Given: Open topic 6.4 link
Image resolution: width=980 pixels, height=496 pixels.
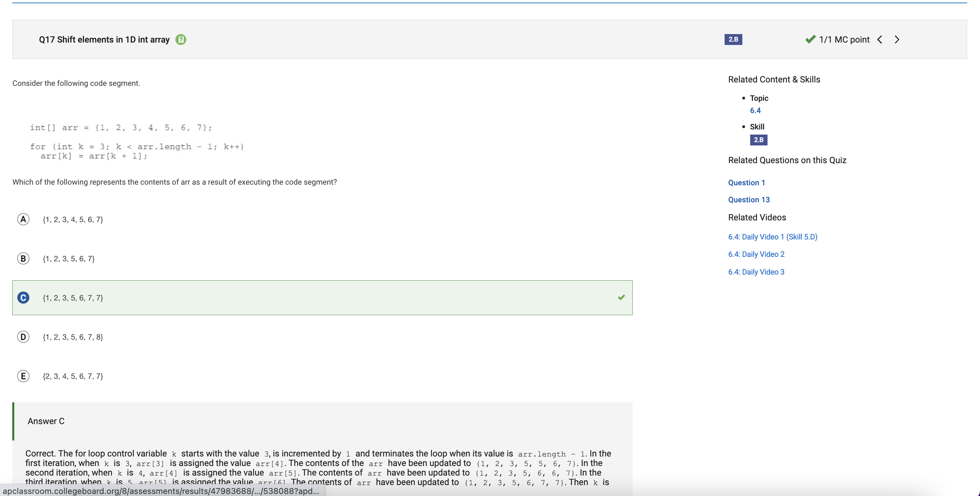Looking at the screenshot, I should [x=755, y=110].
